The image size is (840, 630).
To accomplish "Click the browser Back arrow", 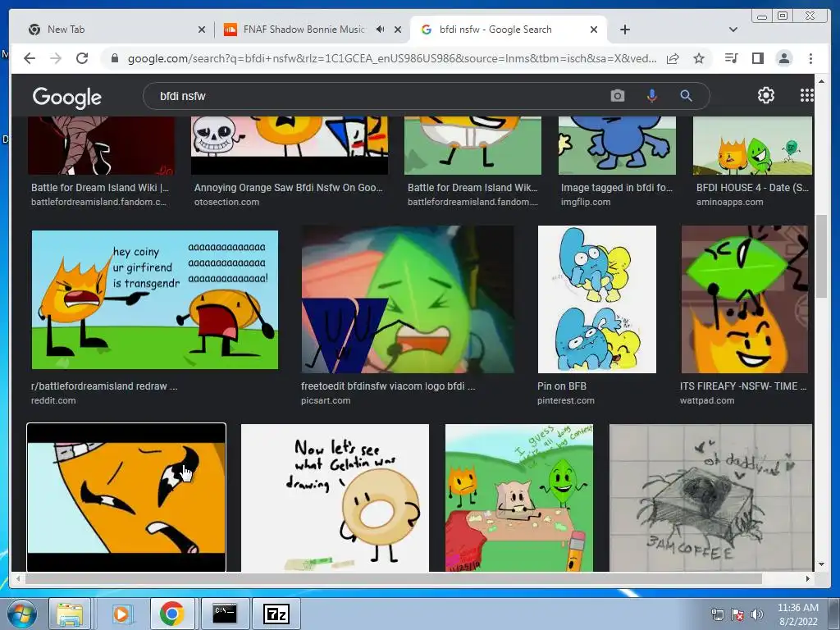I will (x=30, y=58).
